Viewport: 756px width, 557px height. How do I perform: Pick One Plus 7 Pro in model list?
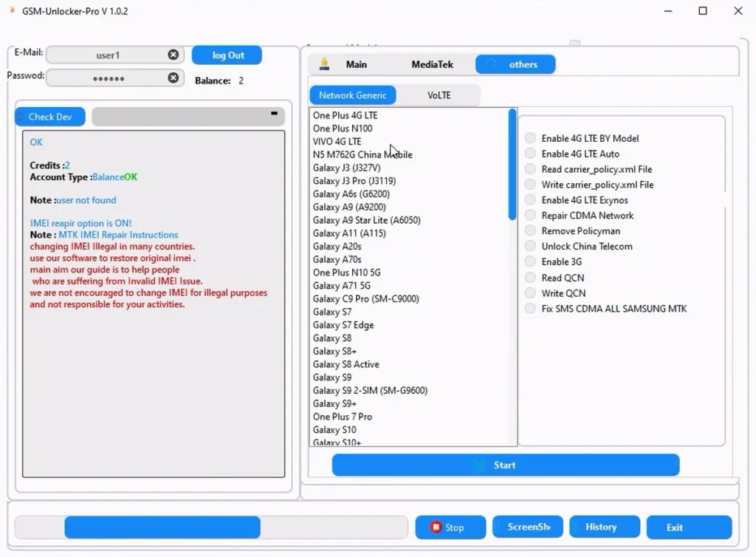(x=343, y=417)
